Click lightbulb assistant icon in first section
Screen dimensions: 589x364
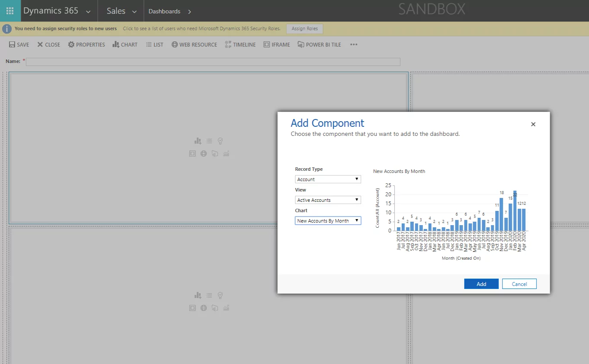point(220,141)
